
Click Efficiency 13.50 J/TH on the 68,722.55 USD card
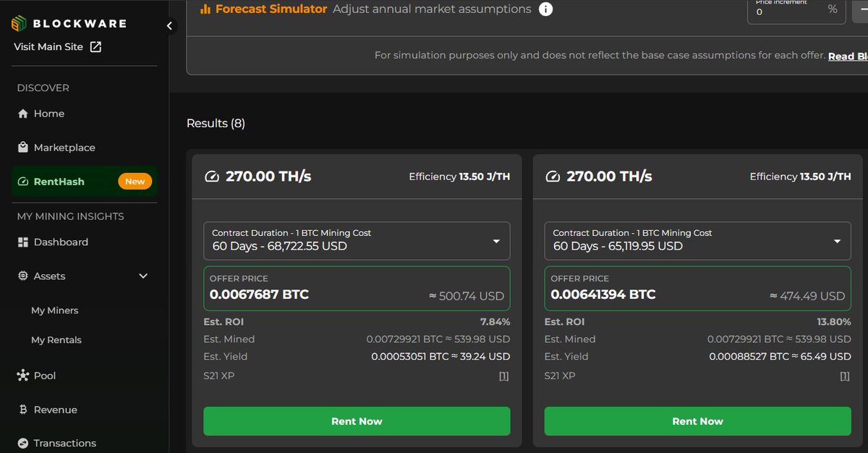[459, 177]
